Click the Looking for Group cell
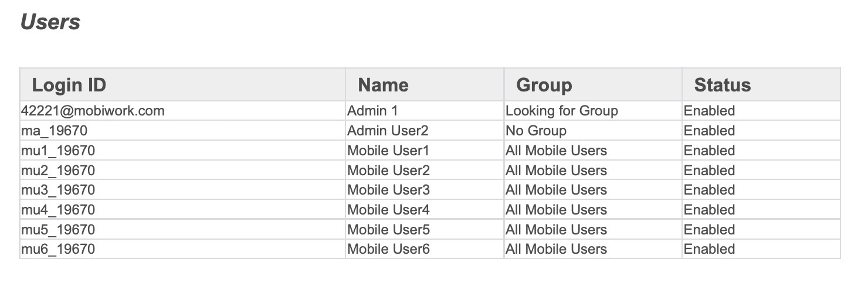The height and width of the screenshot is (286, 868). [561, 111]
